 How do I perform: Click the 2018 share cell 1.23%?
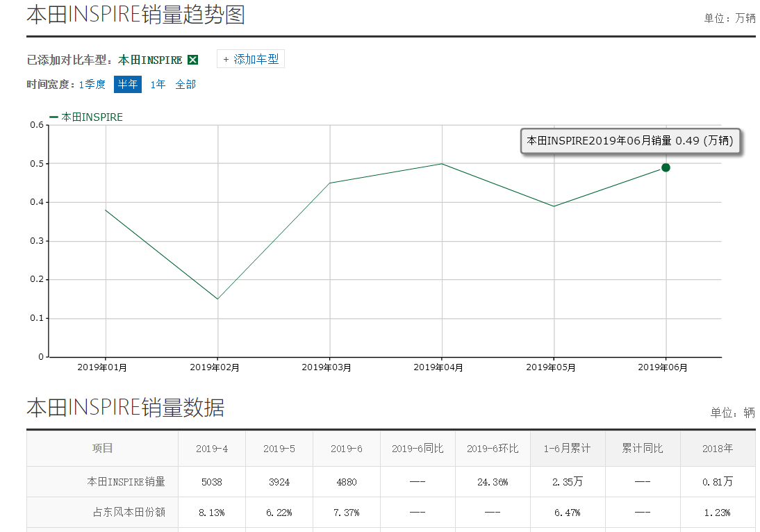coord(718,513)
